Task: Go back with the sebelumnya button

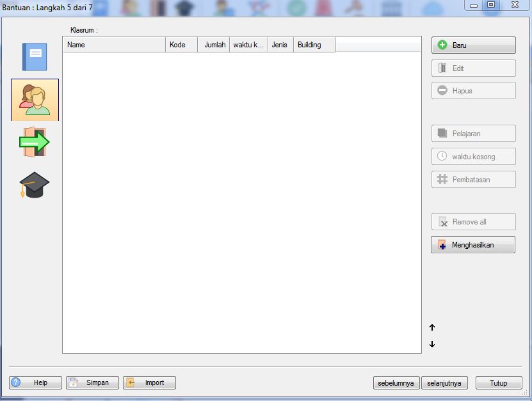Action: pyautogui.click(x=396, y=383)
